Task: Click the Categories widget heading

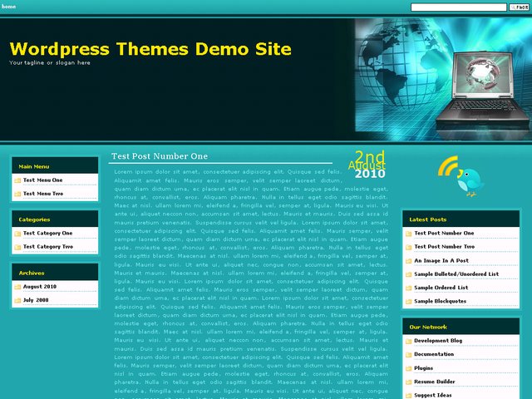Action: click(34, 219)
